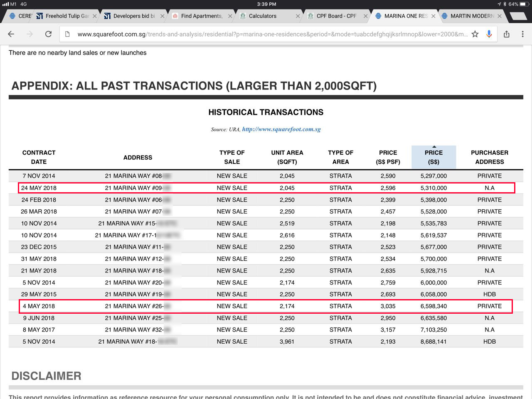The image size is (532, 399).
Task: Sort by UNIT AREA (SQFT) header
Action: click(x=287, y=157)
